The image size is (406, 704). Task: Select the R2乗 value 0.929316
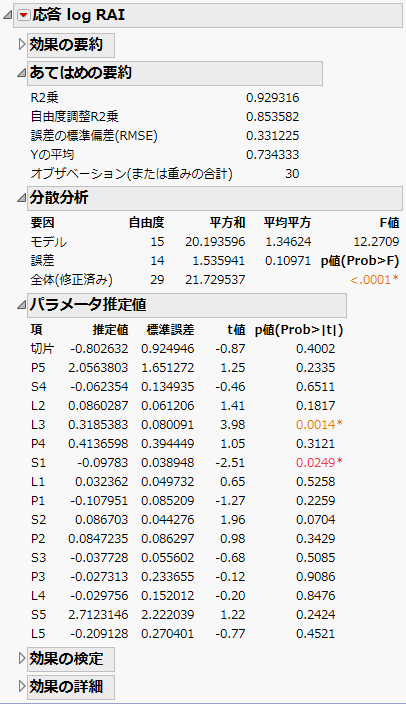272,98
